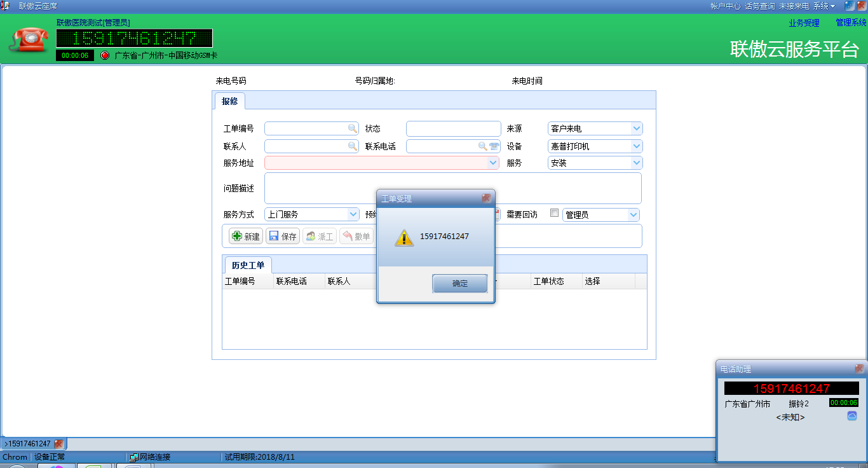Open the 系统 menu

tap(824, 6)
